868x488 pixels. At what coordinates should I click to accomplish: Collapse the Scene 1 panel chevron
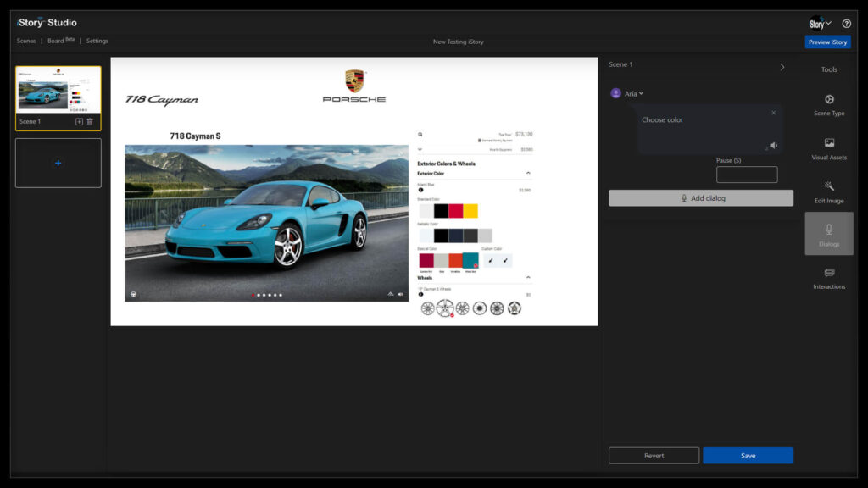(x=782, y=67)
